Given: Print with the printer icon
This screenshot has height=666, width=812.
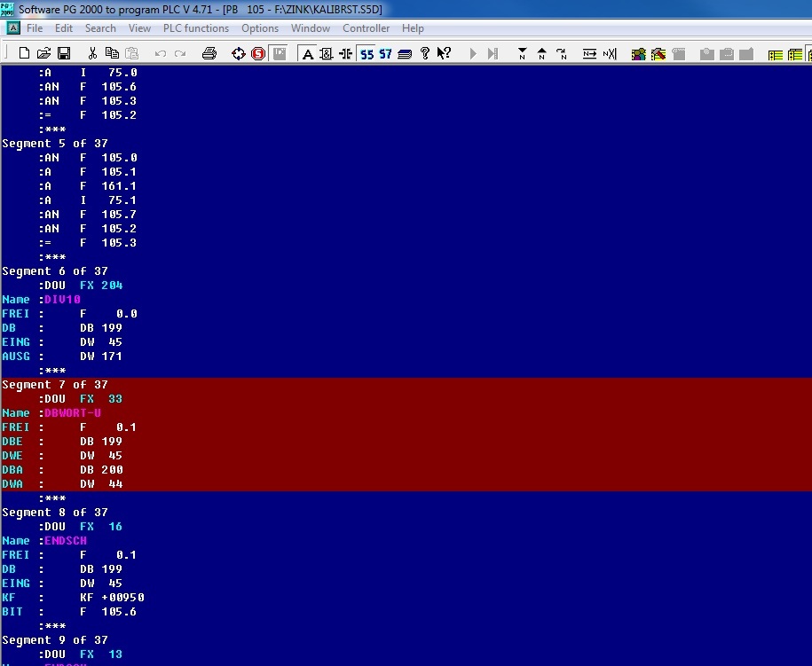Looking at the screenshot, I should coord(209,53).
